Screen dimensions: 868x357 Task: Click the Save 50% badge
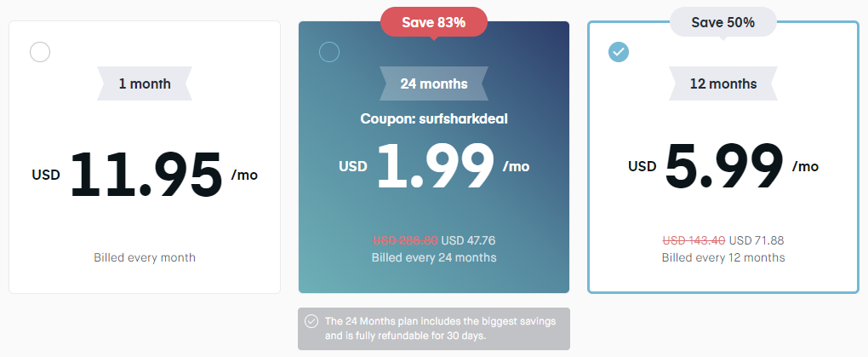pos(722,23)
